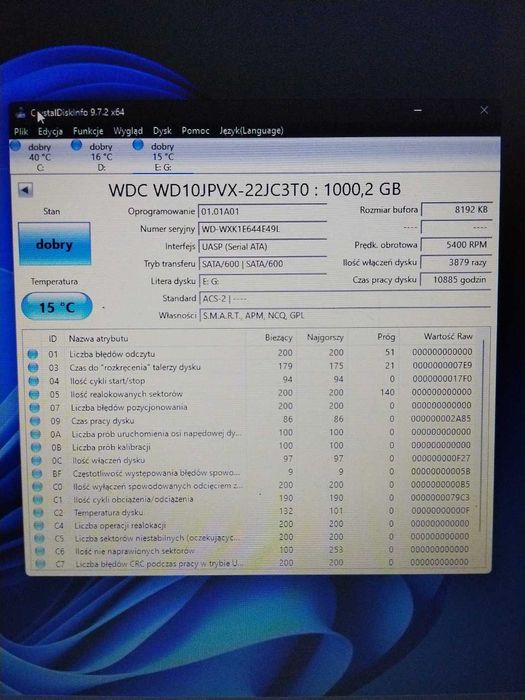Open the Funkcje menu

coord(88,131)
